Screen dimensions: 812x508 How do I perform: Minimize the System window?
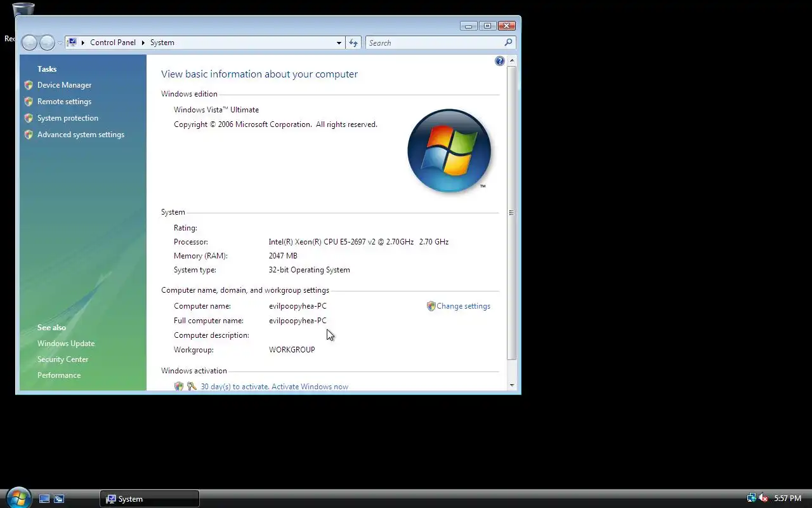coord(469,26)
